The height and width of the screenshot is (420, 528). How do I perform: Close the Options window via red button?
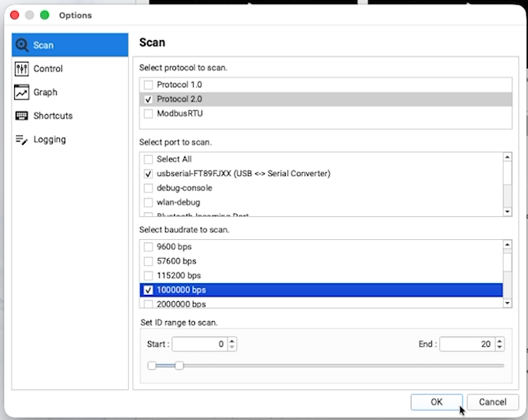pos(14,15)
